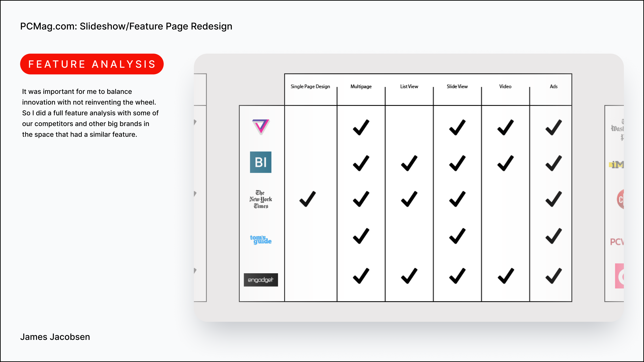Viewport: 644px width, 362px height.
Task: Click the engadget Video checkmark
Action: pos(506,276)
